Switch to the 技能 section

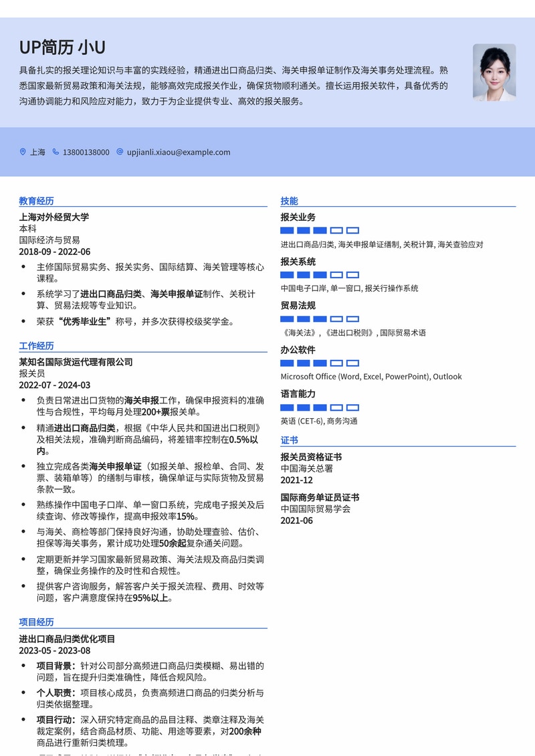(x=288, y=200)
